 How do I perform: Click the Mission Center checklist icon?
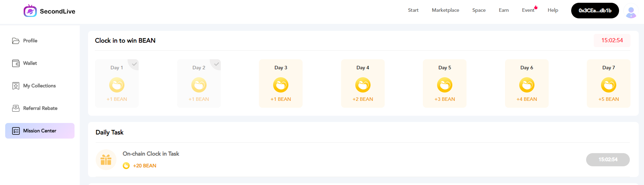tap(16, 131)
